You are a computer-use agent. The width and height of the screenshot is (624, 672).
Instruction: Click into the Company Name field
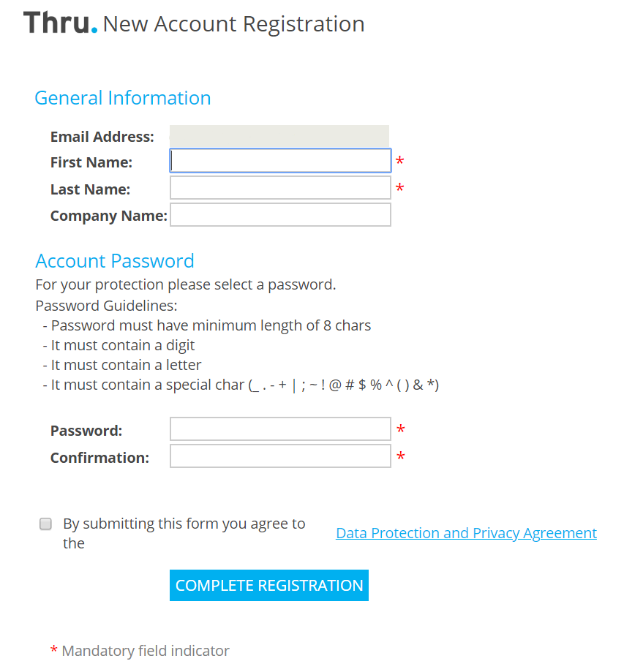(x=280, y=215)
